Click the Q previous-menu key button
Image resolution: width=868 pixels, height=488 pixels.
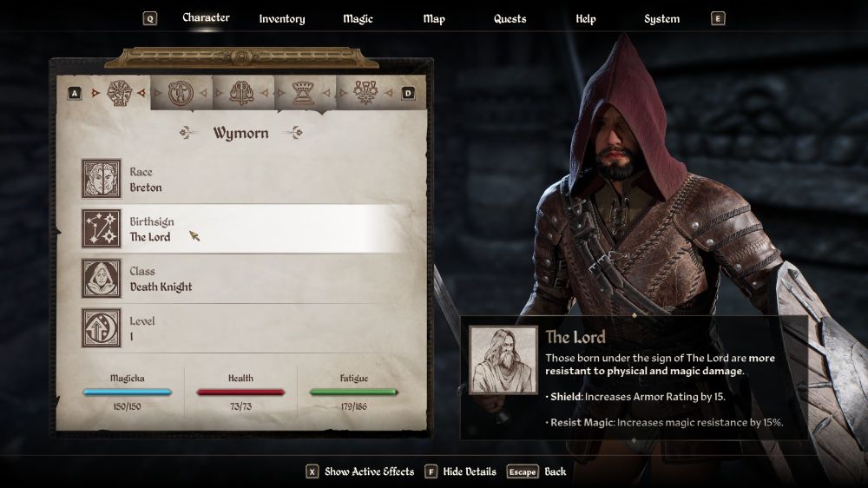click(150, 18)
